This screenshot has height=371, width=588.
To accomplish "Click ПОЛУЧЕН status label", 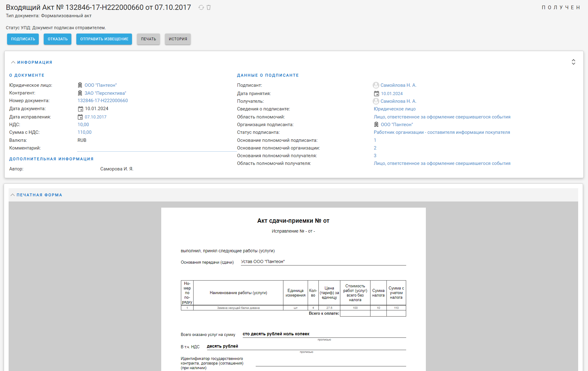I will point(561,7).
